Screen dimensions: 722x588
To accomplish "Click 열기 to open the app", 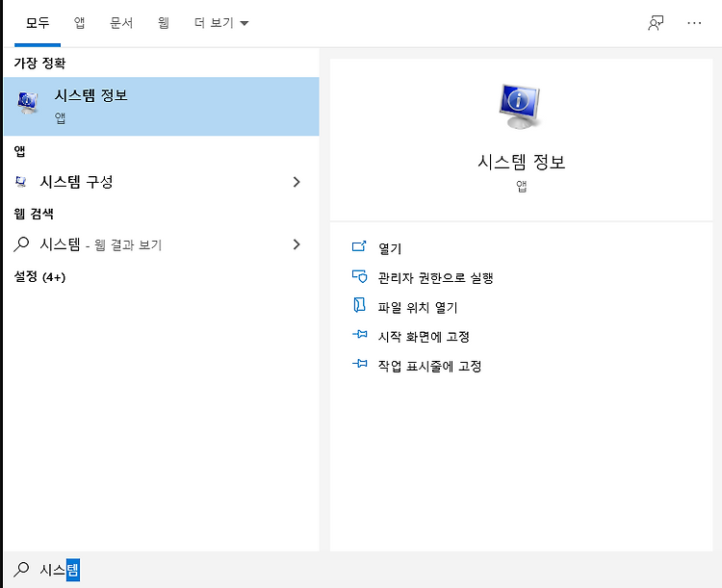I will pos(390,248).
